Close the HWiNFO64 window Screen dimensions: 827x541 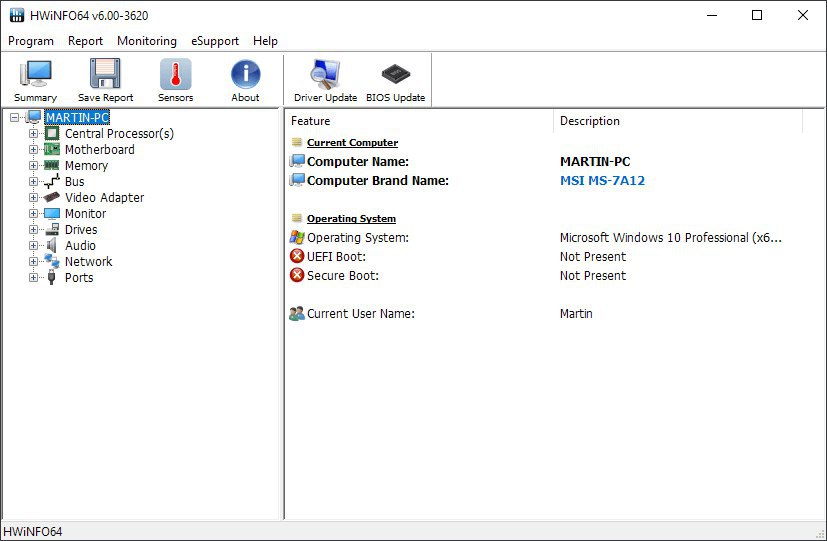point(803,15)
